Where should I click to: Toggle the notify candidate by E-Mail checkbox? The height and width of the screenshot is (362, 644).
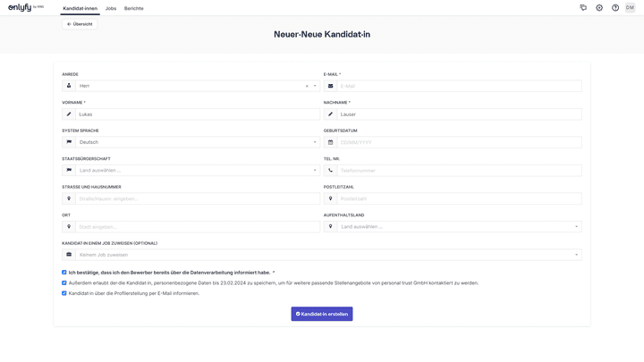[x=64, y=293]
